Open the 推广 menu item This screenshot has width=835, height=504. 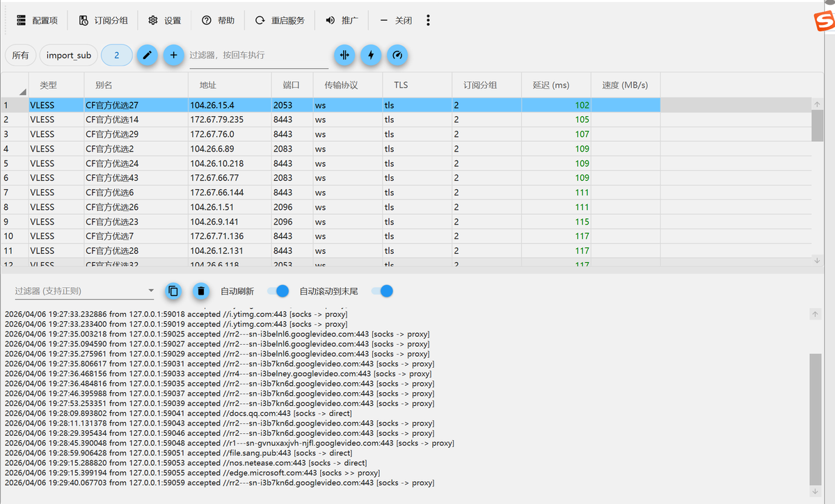tap(342, 20)
